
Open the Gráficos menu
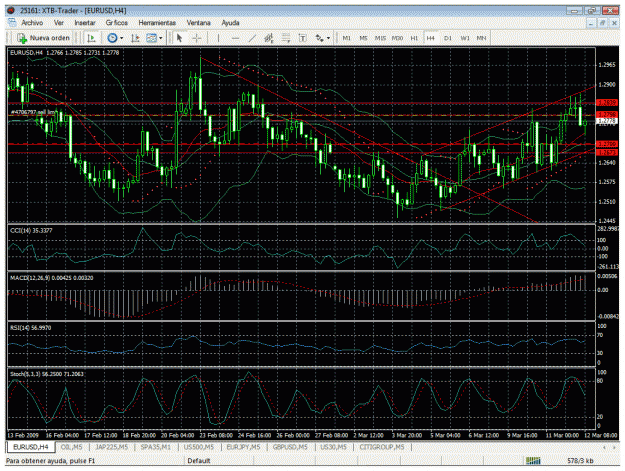coord(117,23)
